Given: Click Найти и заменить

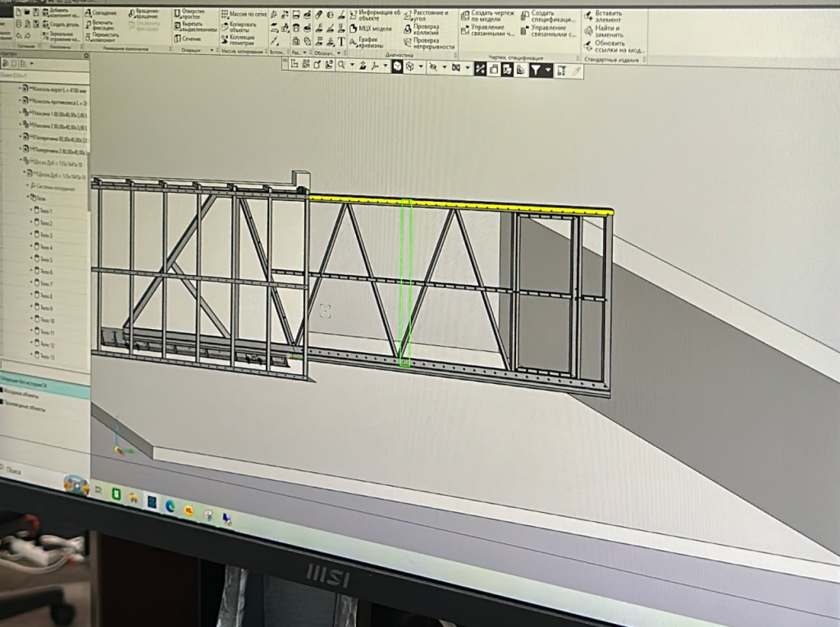Looking at the screenshot, I should point(604,31).
